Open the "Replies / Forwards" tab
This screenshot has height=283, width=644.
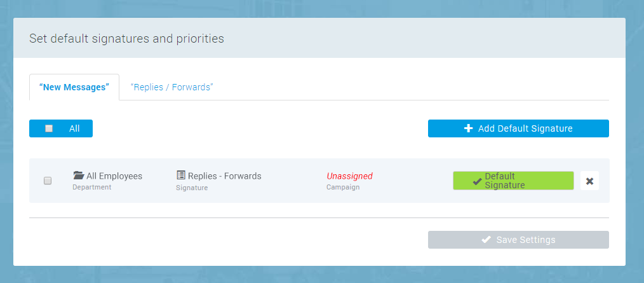pos(171,87)
